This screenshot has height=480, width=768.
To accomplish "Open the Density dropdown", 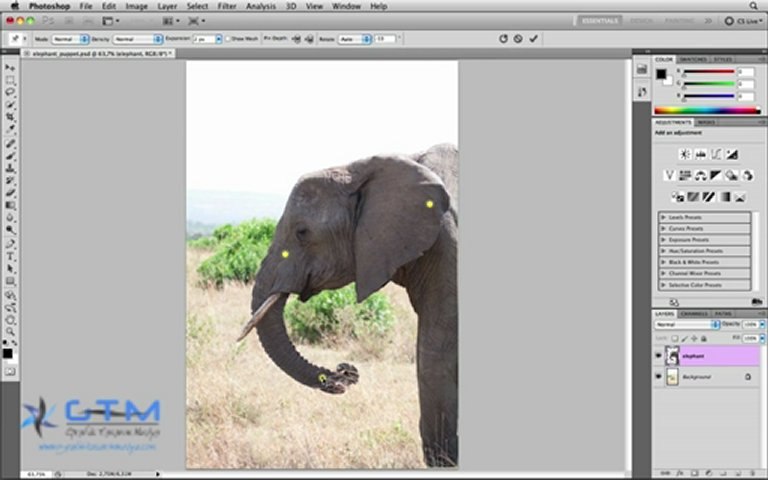I will tap(138, 39).
